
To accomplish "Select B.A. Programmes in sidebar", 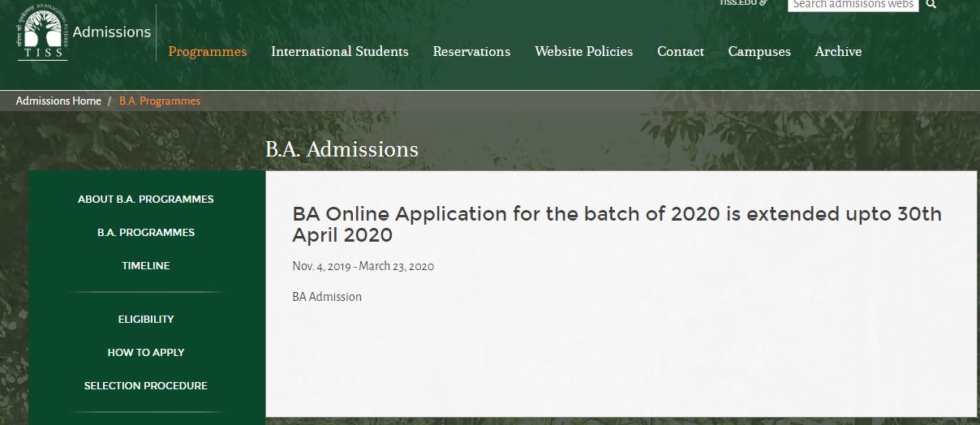I will point(146,233).
